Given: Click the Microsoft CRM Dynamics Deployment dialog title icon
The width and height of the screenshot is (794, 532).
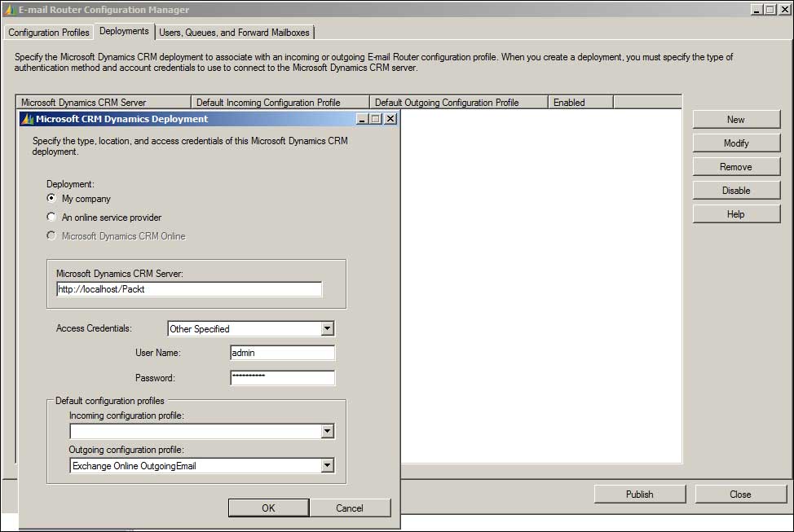Looking at the screenshot, I should [x=27, y=119].
